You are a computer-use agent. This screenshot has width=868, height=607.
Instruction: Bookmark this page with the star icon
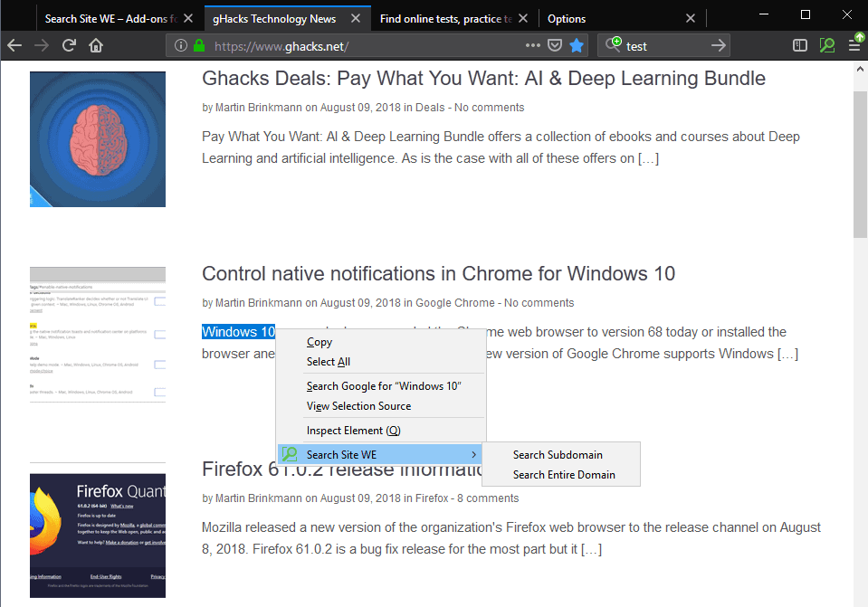(577, 44)
